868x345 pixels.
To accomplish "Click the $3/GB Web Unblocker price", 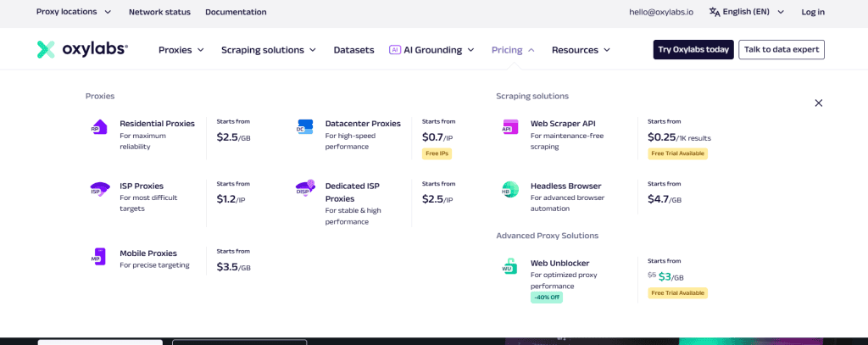I will click(x=671, y=277).
